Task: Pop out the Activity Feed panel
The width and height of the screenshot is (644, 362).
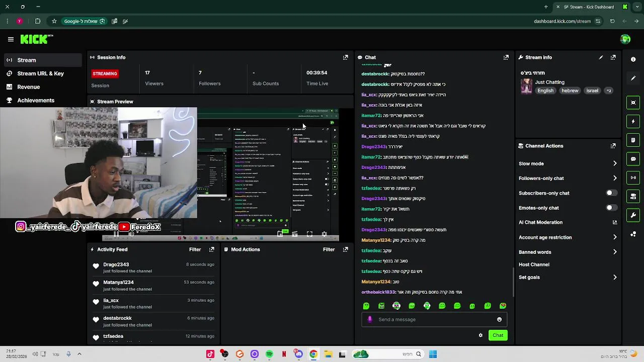Action: tap(211, 249)
